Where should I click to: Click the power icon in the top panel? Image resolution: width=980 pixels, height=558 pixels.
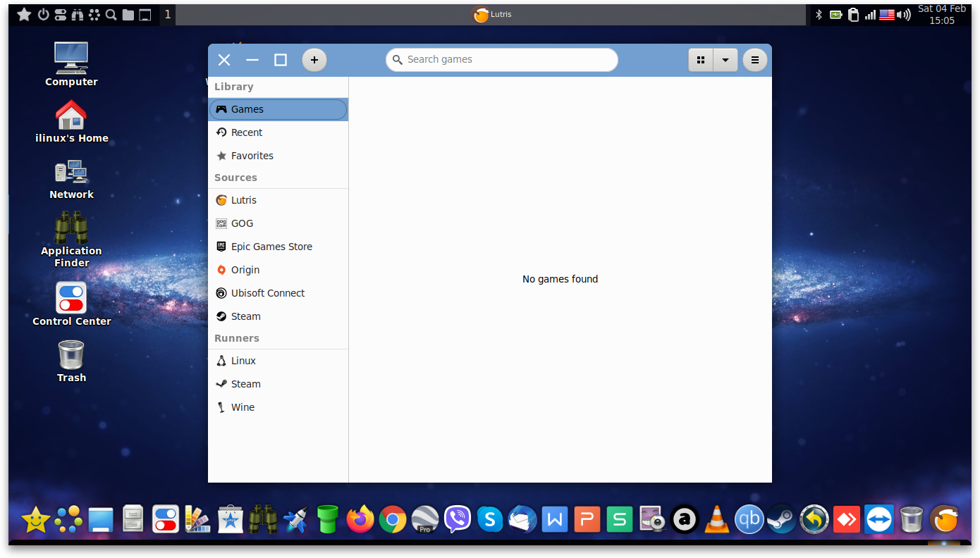[44, 14]
